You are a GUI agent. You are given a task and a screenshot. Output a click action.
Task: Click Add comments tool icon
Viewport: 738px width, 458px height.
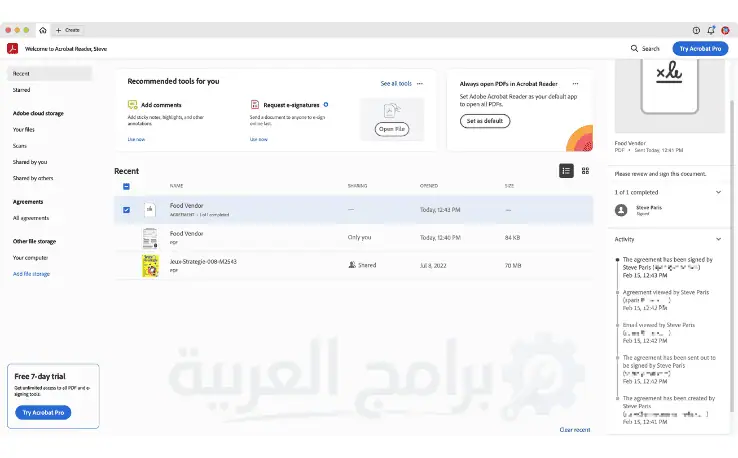point(132,104)
